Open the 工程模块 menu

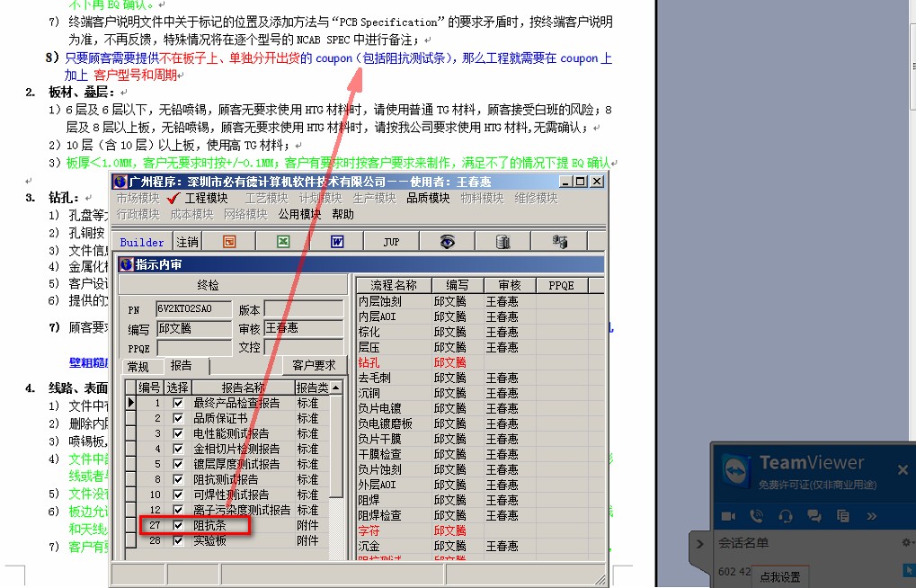206,198
